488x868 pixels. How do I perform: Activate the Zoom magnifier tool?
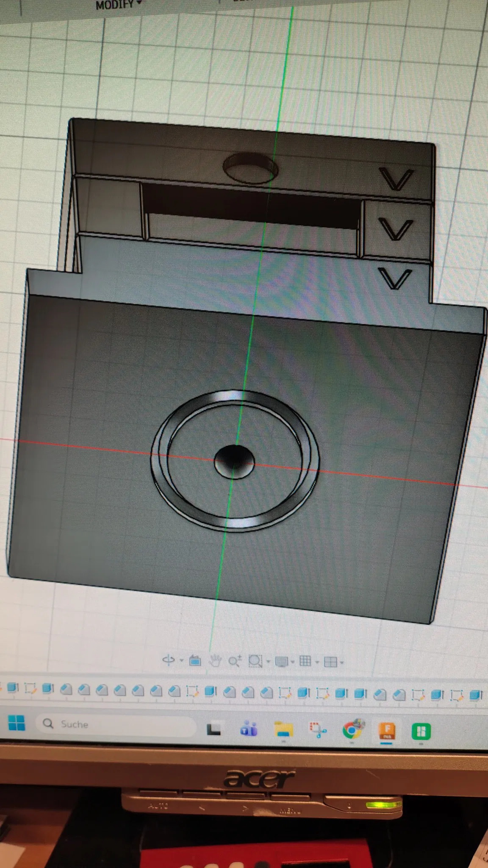235,661
